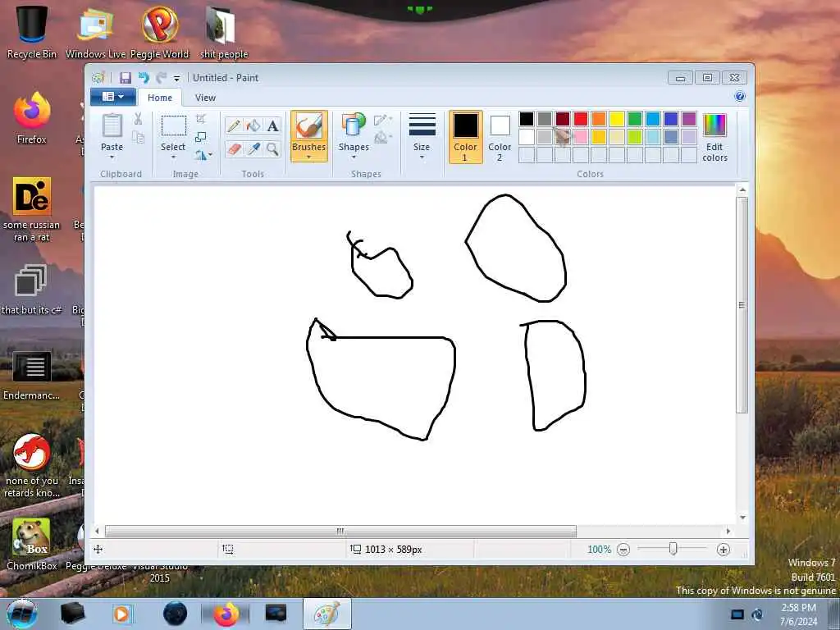Image resolution: width=840 pixels, height=630 pixels.
Task: Open the shape Outline dropdown
Action: pyautogui.click(x=382, y=120)
